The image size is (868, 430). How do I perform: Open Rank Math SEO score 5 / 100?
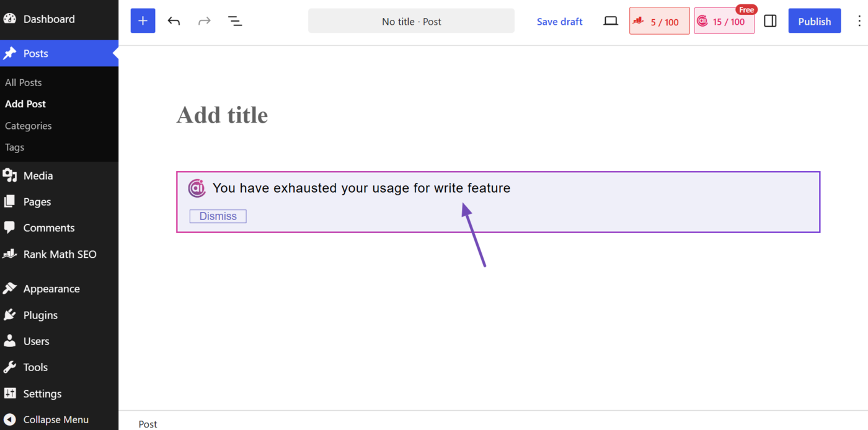(x=660, y=21)
